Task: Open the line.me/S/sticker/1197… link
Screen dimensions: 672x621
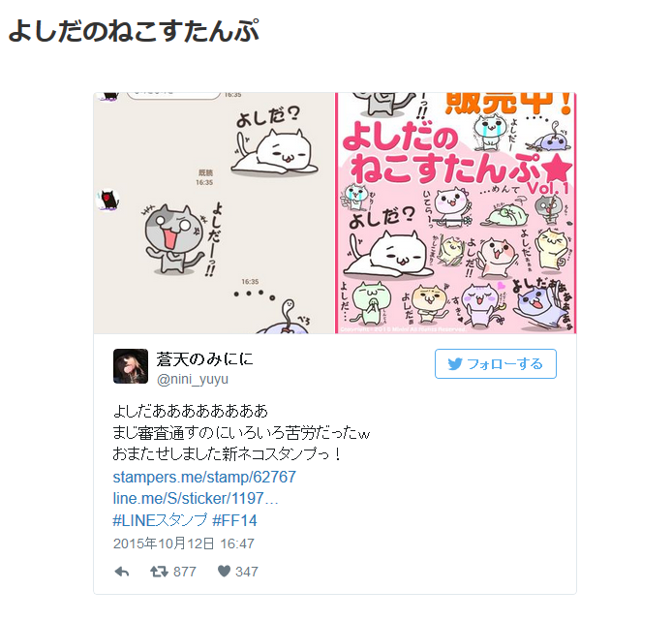Action: [x=196, y=498]
